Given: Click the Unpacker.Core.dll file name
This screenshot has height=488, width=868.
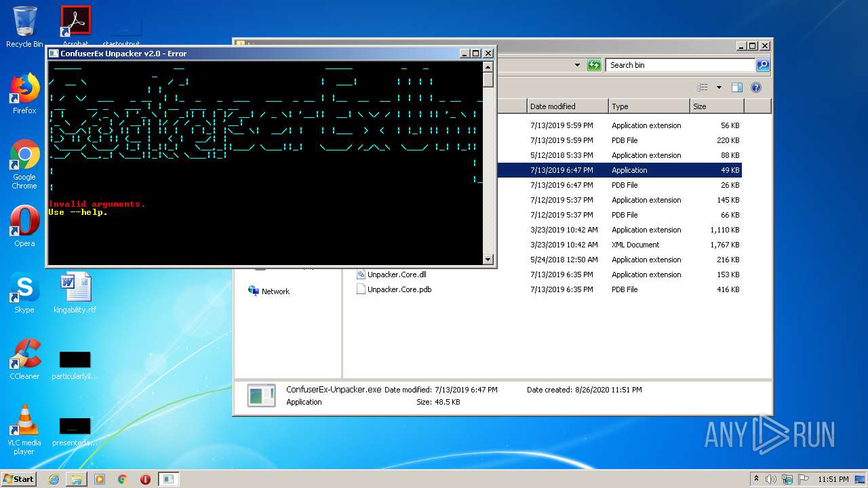Looking at the screenshot, I should coord(397,274).
